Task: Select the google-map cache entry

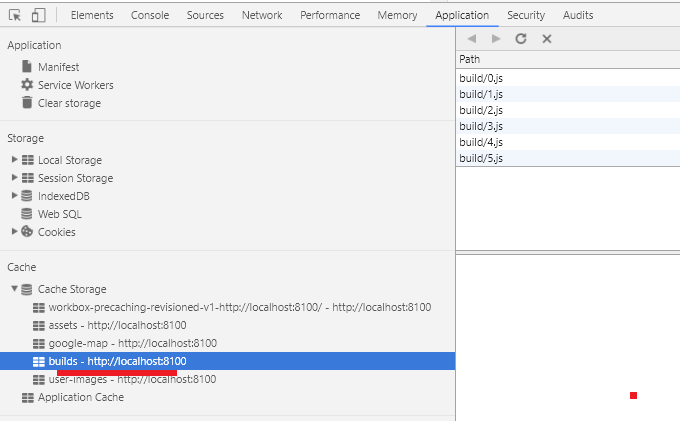Action: tap(133, 343)
